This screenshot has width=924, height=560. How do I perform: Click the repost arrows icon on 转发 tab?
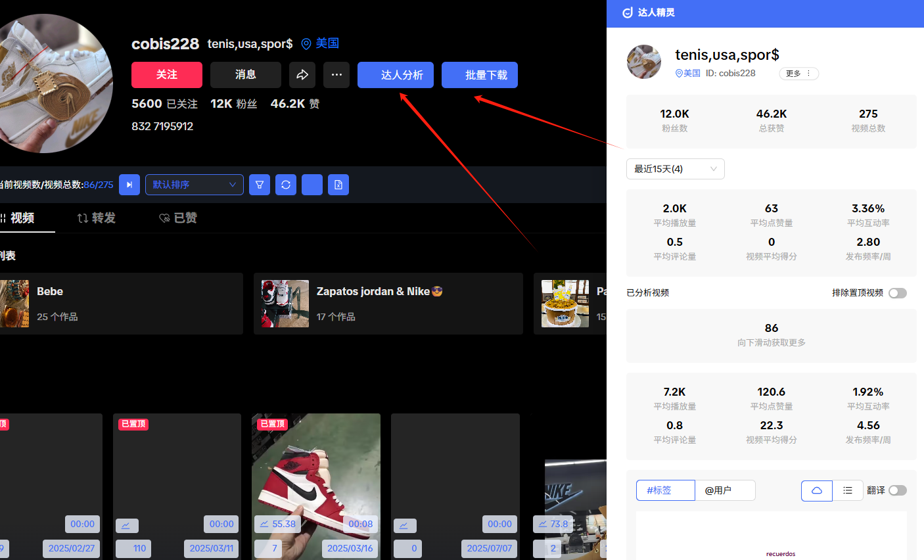pos(82,218)
